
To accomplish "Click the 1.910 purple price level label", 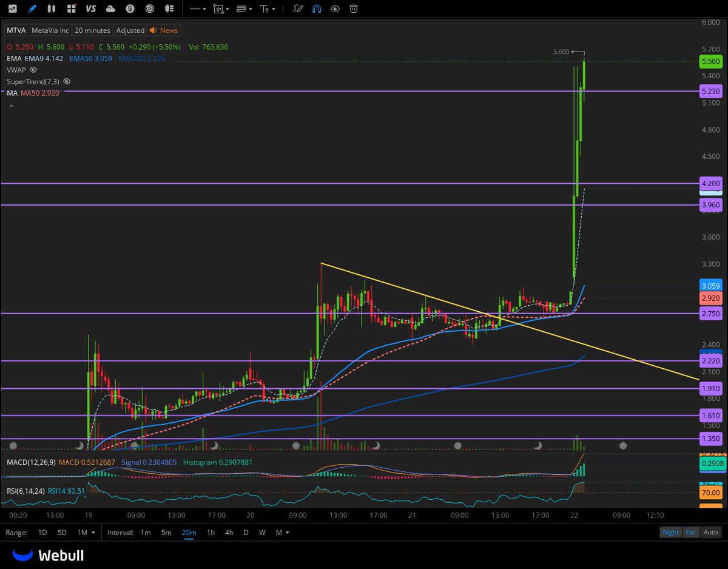I will click(710, 389).
